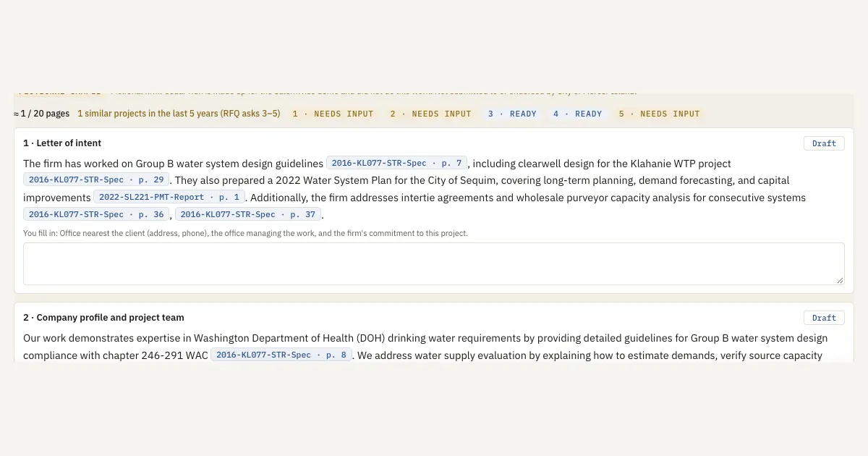Image resolution: width=868 pixels, height=456 pixels.
Task: Click '2 · Company profile and project team' heading
Action: click(x=103, y=318)
